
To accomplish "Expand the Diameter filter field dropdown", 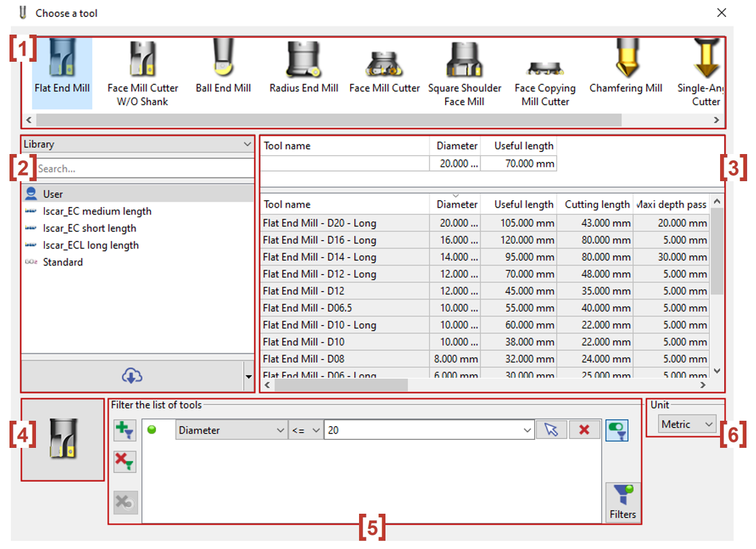I will pyautogui.click(x=231, y=430).
